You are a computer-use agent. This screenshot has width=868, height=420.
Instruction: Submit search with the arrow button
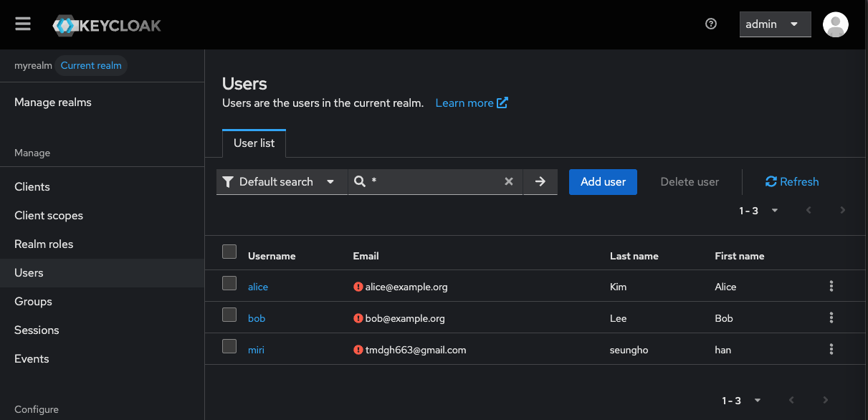click(540, 182)
